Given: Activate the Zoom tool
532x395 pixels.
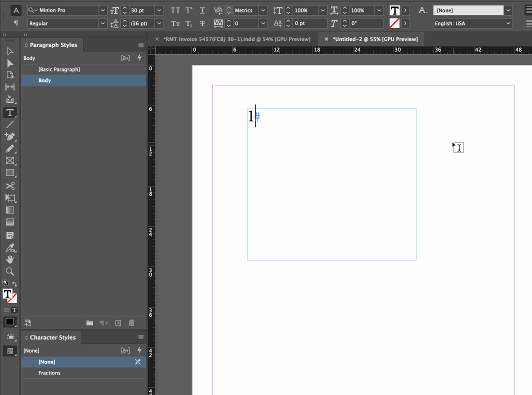Looking at the screenshot, I should click(x=10, y=271).
